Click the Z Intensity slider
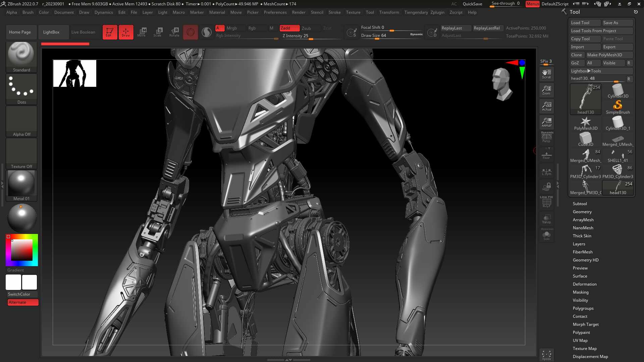This screenshot has width=644, height=362. click(311, 36)
